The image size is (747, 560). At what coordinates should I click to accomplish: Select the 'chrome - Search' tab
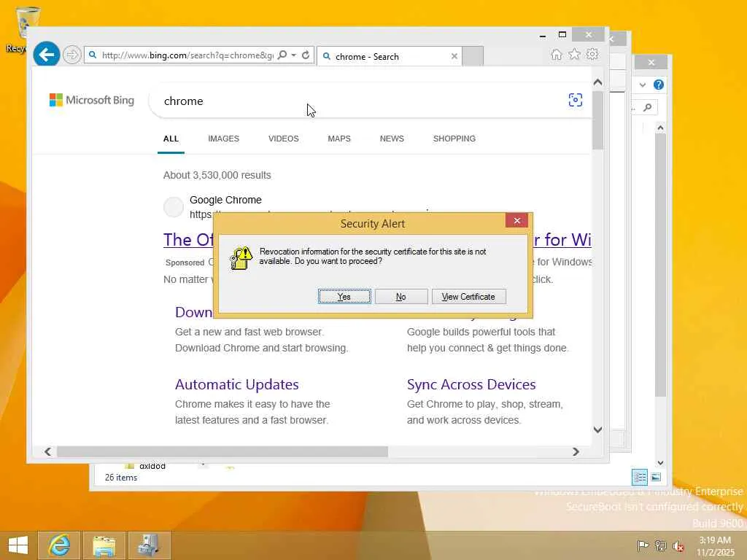[x=390, y=57]
